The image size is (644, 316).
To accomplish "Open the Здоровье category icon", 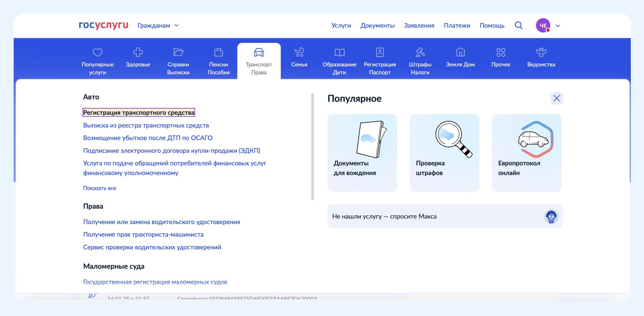I will [x=138, y=52].
